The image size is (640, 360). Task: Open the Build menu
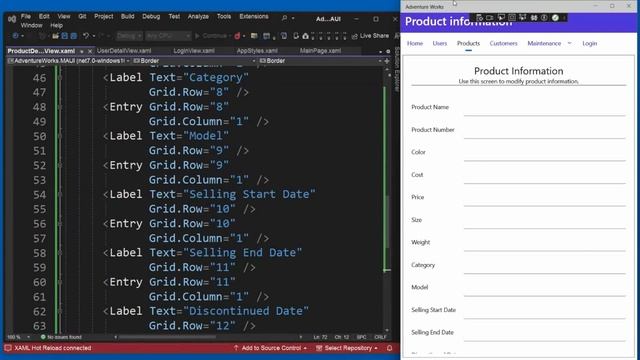pyautogui.click(x=127, y=16)
